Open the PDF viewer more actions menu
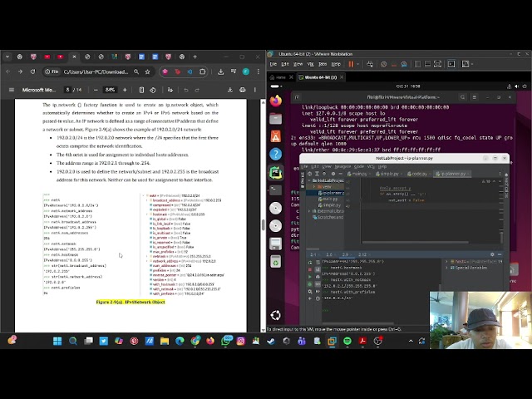The width and height of the screenshot is (532, 399). (255, 90)
